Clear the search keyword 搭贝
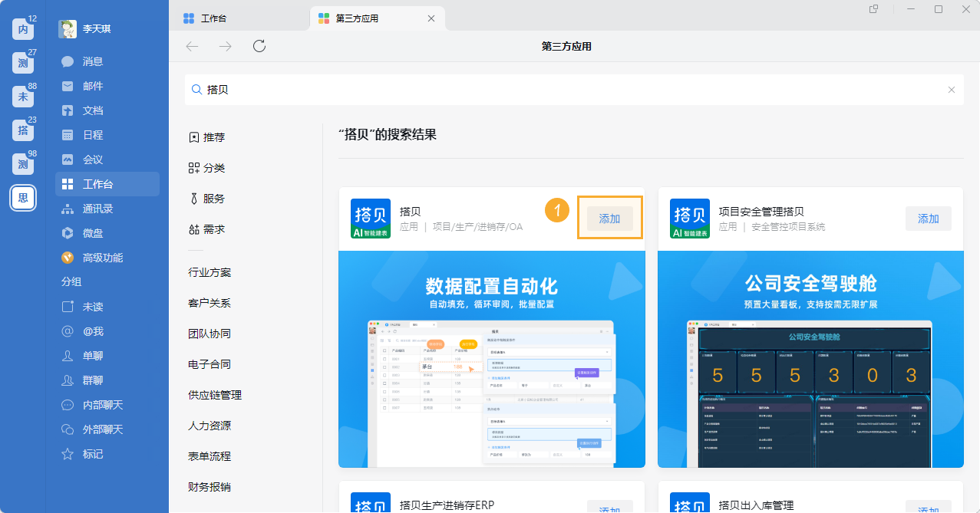The width and height of the screenshot is (980, 513). [951, 90]
